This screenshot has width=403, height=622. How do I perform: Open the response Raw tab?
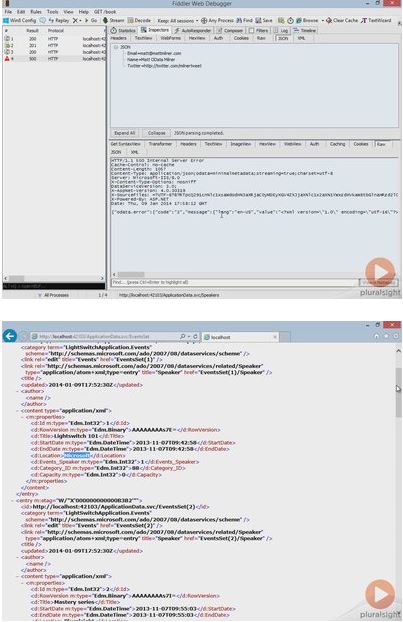click(382, 144)
